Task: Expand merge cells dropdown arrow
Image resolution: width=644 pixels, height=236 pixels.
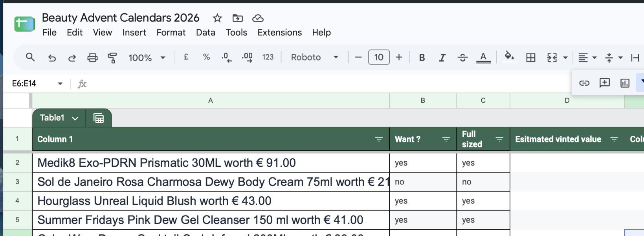Action: 565,58
